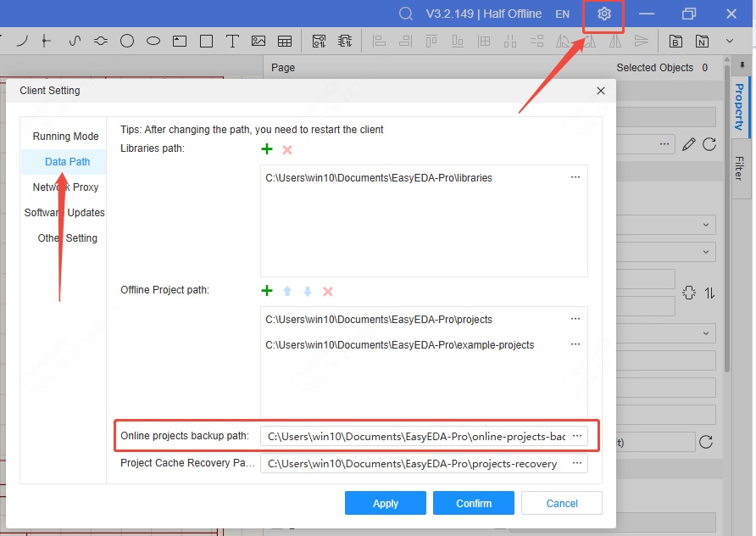The height and width of the screenshot is (536, 756).
Task: Open the N folder toolbar icon
Action: tap(702, 41)
